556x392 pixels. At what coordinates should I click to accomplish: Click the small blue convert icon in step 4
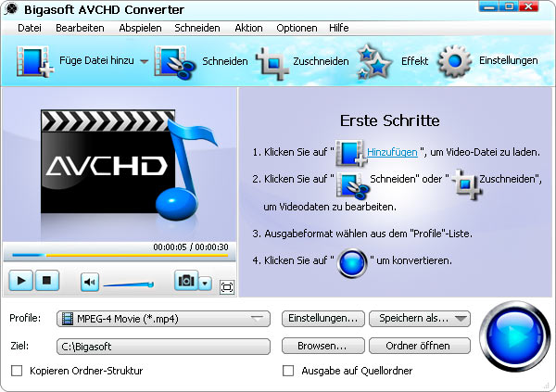[x=352, y=263]
